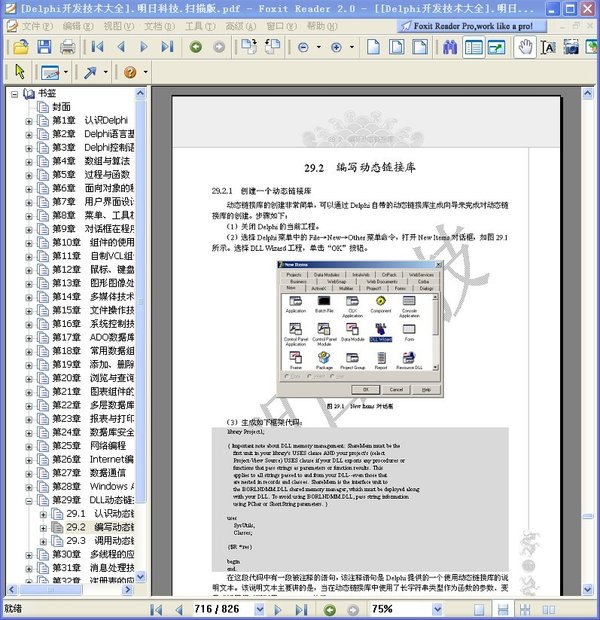Image resolution: width=600 pixels, height=620 pixels.
Task: Toggle full screen mode icon
Action: [x=497, y=47]
